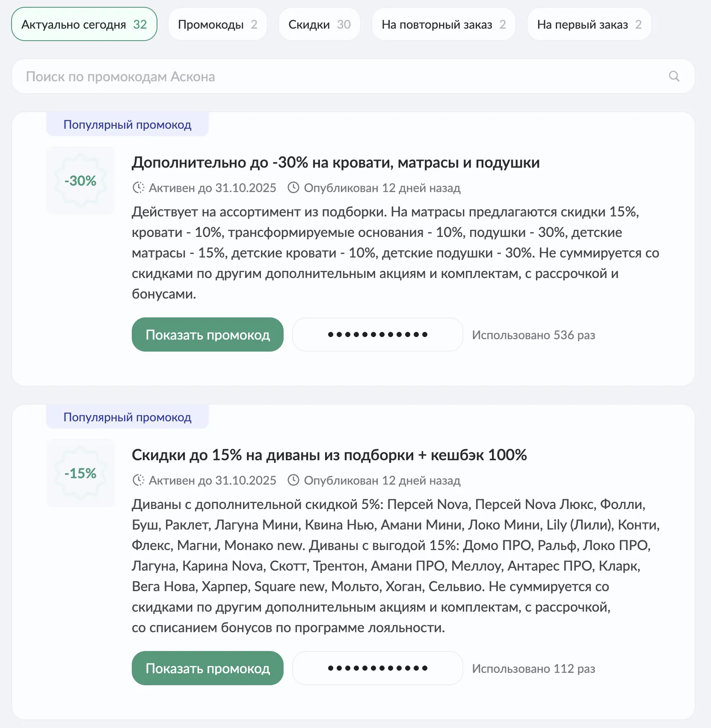Click the published-date clock icon on the first promo
This screenshot has height=728, width=711.
pos(293,187)
